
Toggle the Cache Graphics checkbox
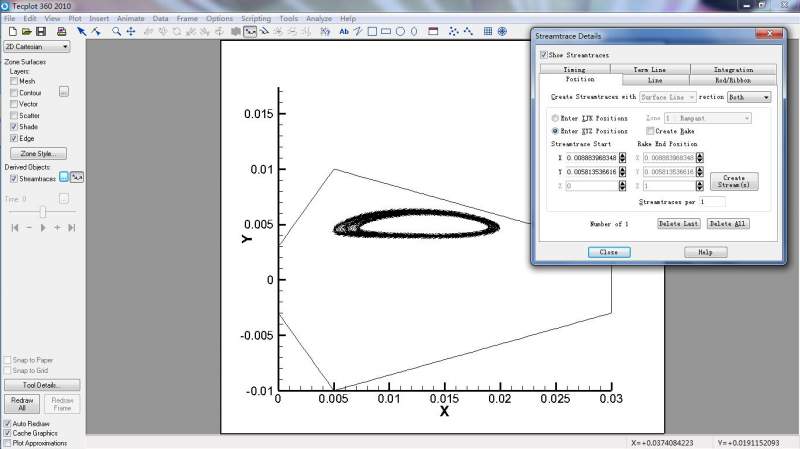pyautogui.click(x=7, y=433)
